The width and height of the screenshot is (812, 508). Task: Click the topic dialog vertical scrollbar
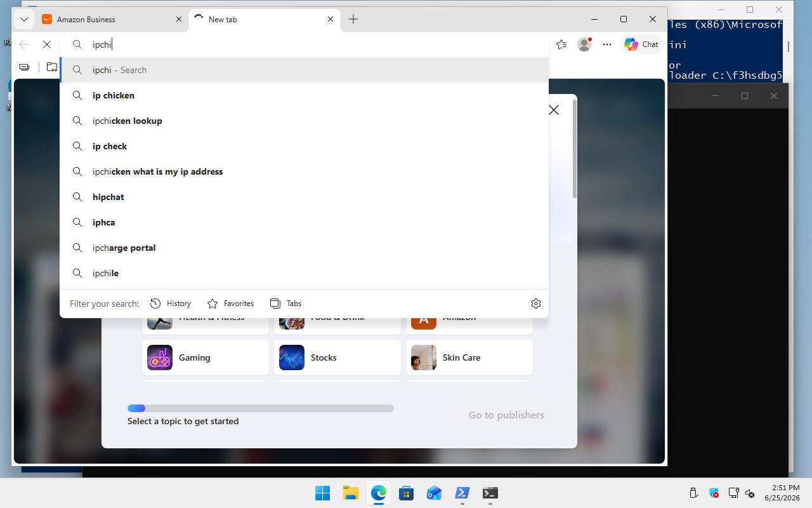click(575, 149)
